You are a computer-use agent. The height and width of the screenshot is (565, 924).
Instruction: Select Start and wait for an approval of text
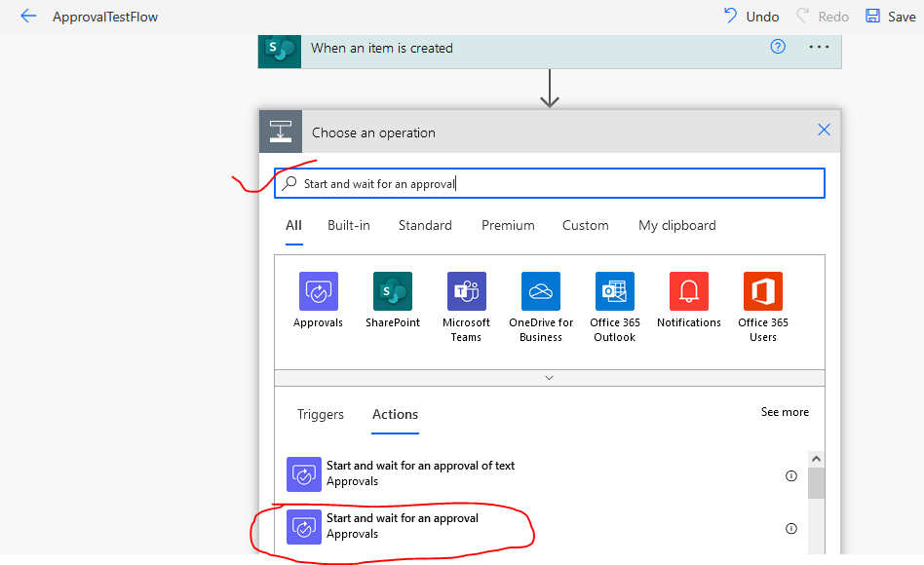tap(420, 473)
